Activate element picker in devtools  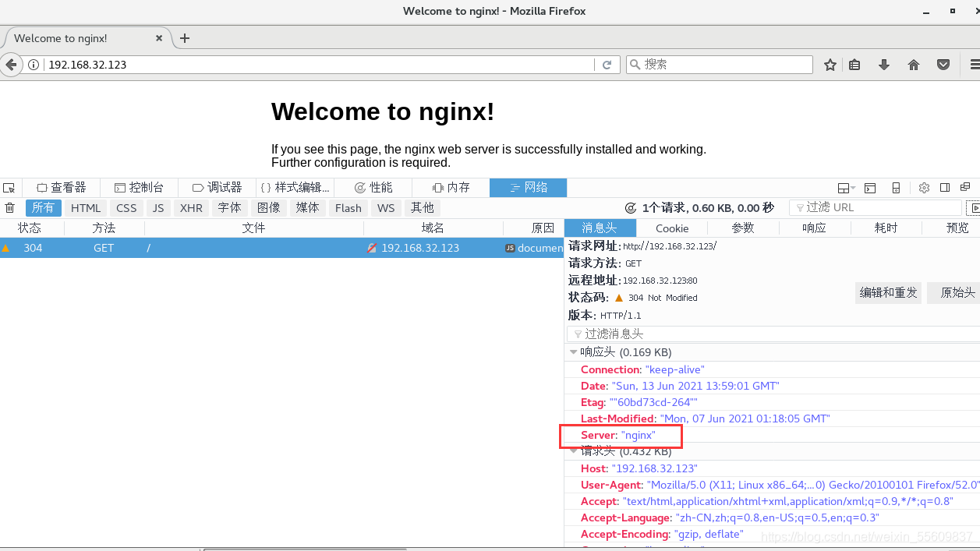pyautogui.click(x=9, y=188)
